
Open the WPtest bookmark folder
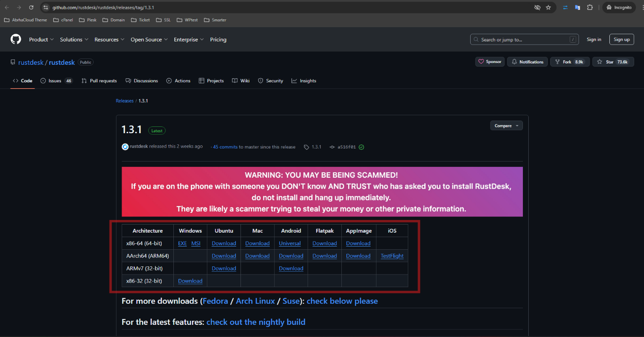pos(188,20)
